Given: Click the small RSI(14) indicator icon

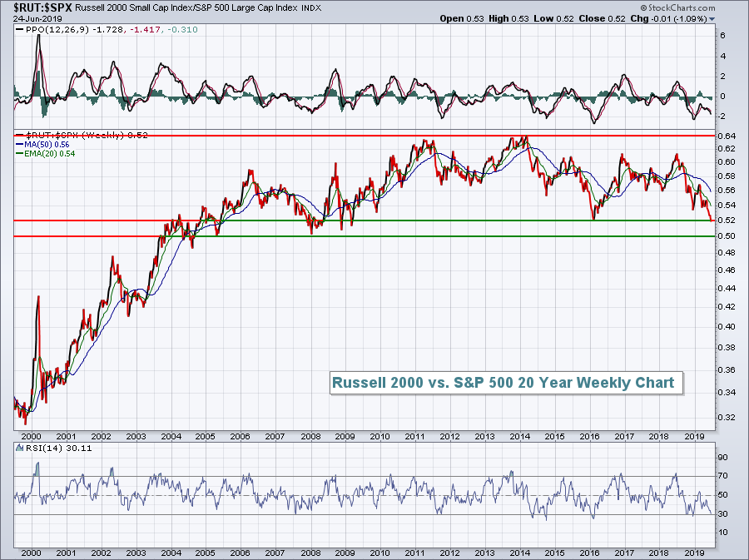Looking at the screenshot, I should pyautogui.click(x=19, y=448).
